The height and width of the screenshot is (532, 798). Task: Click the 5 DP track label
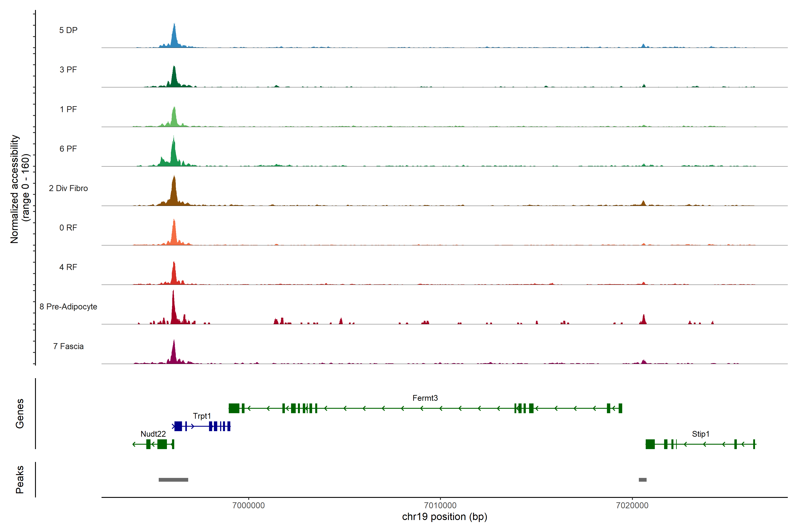(x=68, y=30)
